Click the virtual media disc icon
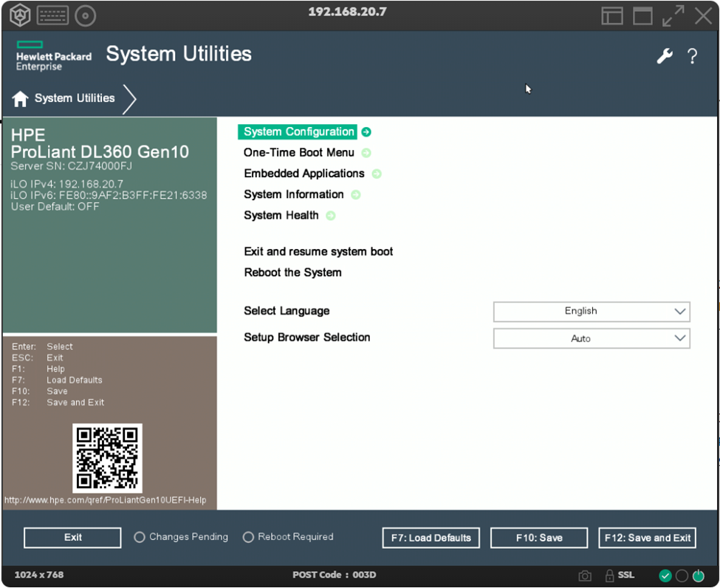The height and width of the screenshot is (588, 720). point(86,15)
